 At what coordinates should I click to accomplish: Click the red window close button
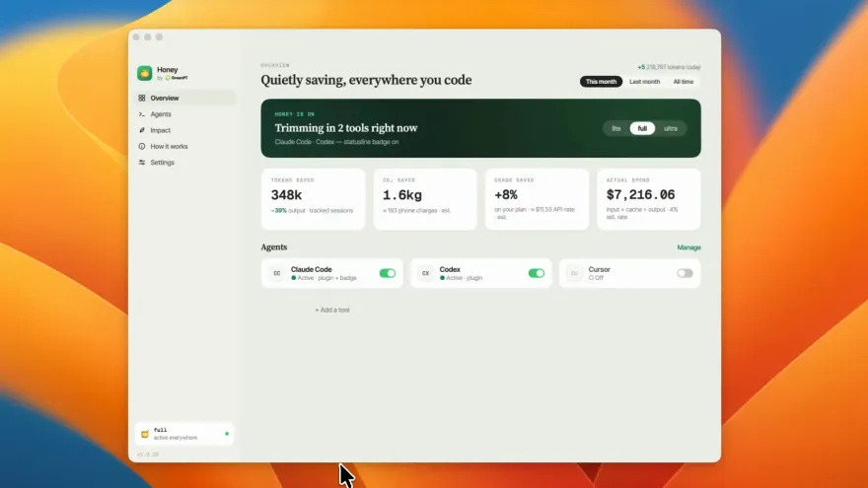[x=136, y=37]
